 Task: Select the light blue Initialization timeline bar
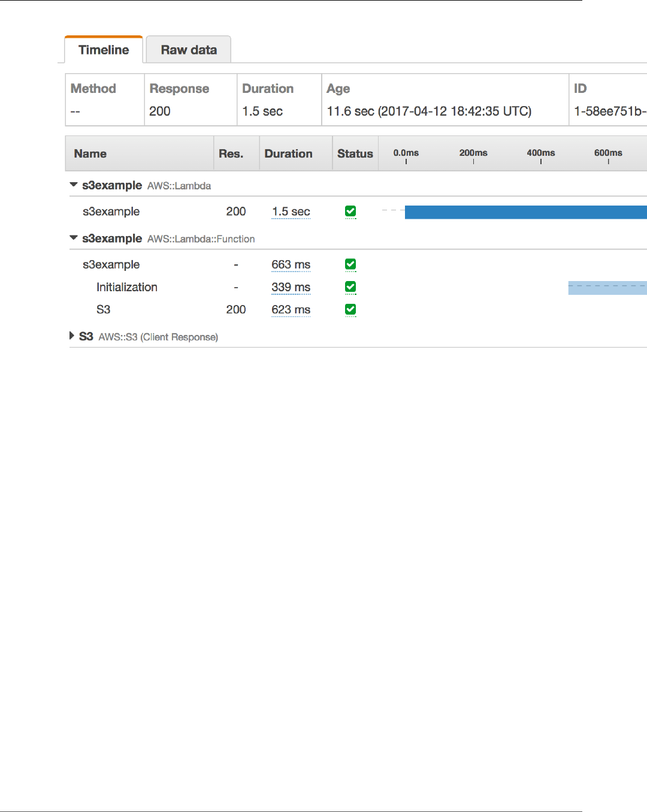(x=607, y=288)
